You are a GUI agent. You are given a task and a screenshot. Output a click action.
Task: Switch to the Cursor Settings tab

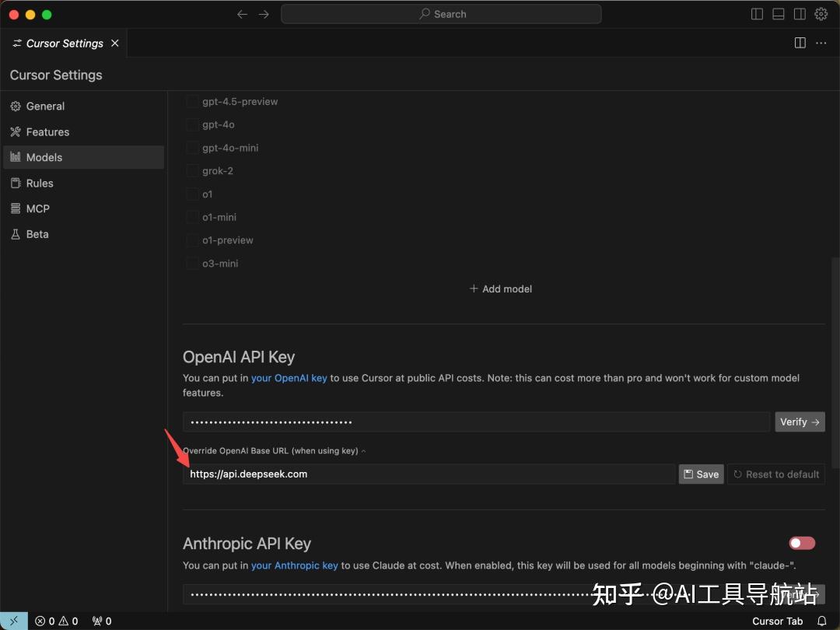click(65, 44)
